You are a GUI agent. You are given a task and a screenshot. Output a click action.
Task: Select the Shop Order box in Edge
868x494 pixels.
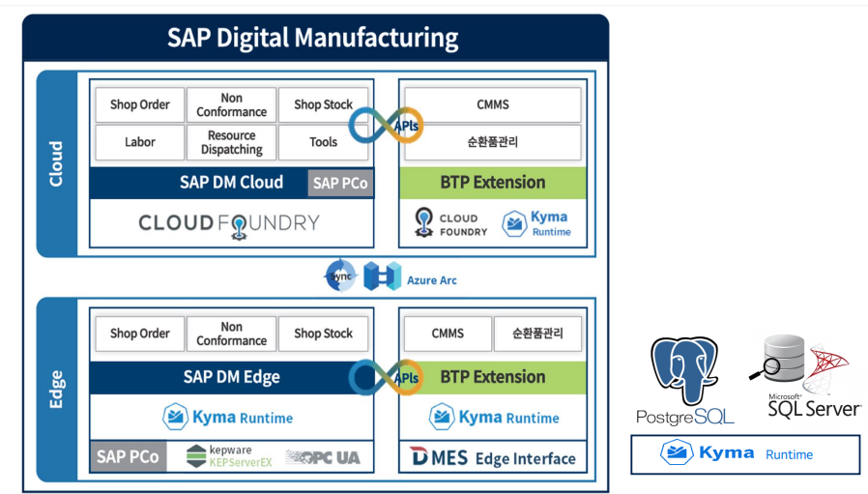point(139,334)
